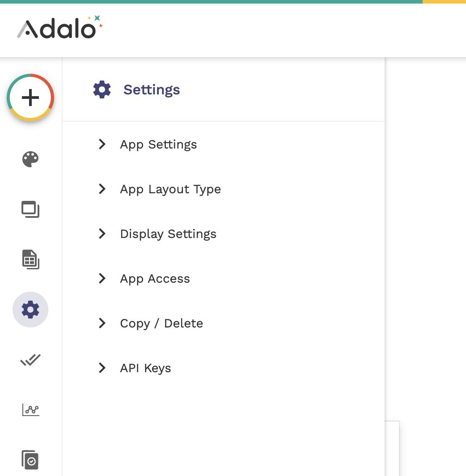Open the App Layout Type label

coord(170,189)
